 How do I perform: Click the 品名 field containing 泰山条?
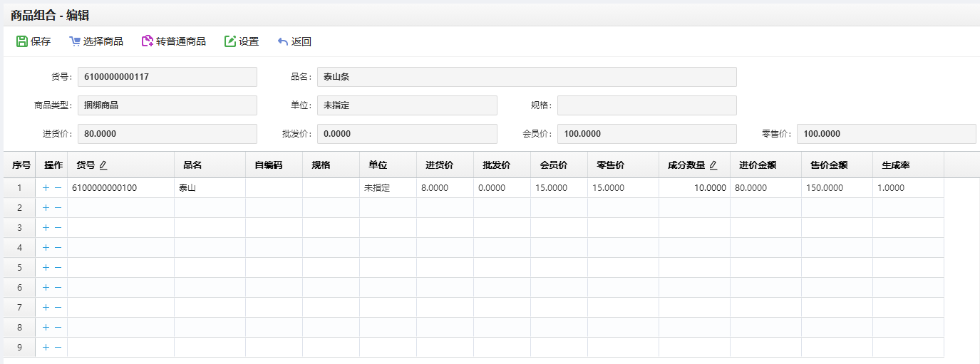(x=526, y=77)
